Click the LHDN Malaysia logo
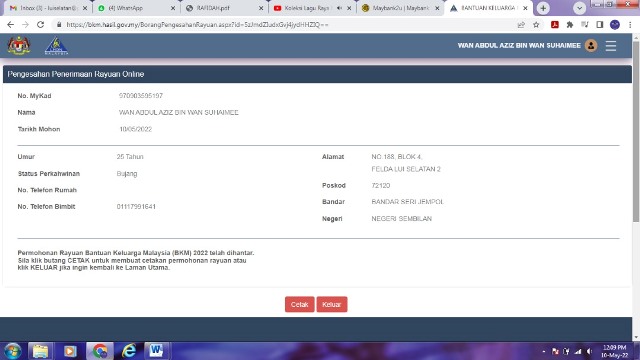The width and height of the screenshot is (640, 360). click(x=56, y=46)
